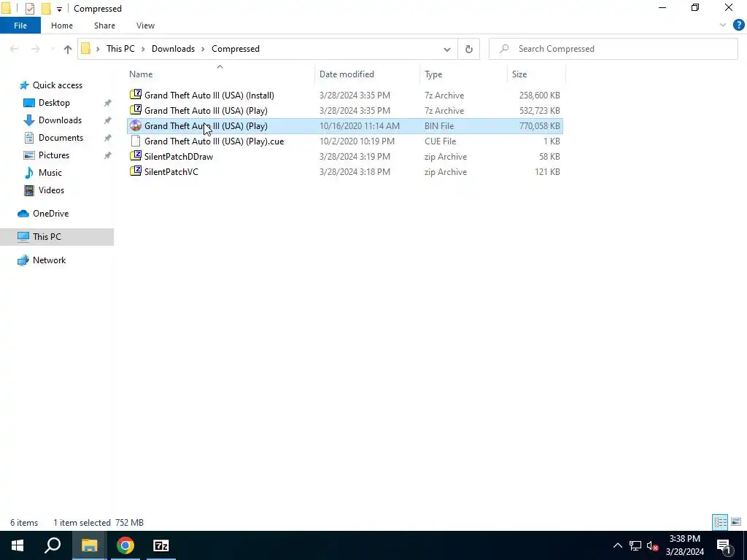Click Compressed in the address breadcrumb
Image resolution: width=747 pixels, height=560 pixels.
236,49
